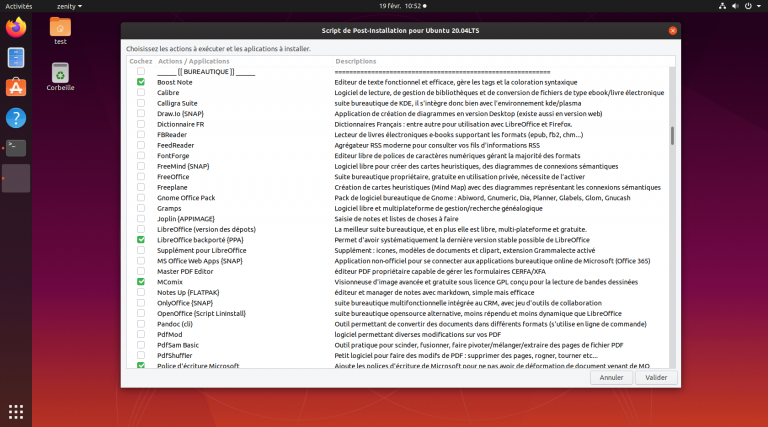
Task: Check the Calibre checkbox
Action: tap(141, 93)
